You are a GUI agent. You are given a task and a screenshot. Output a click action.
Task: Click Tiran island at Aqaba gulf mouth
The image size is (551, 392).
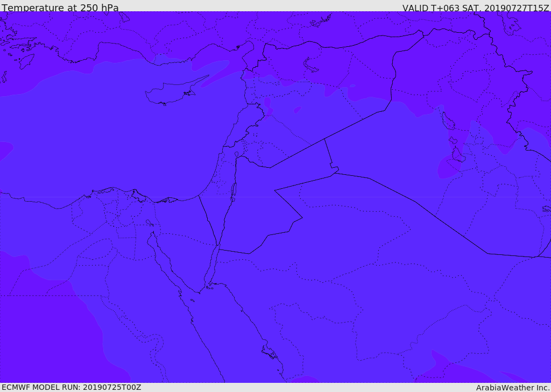209,288
